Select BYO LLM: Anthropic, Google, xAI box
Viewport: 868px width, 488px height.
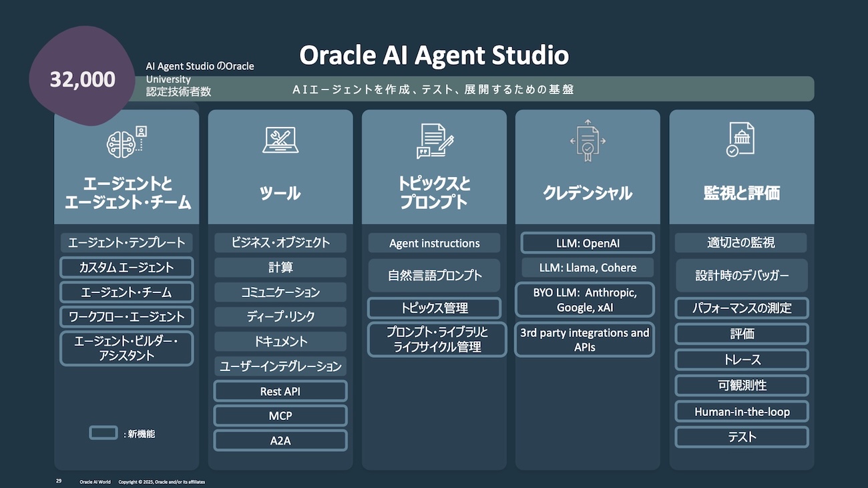point(585,300)
